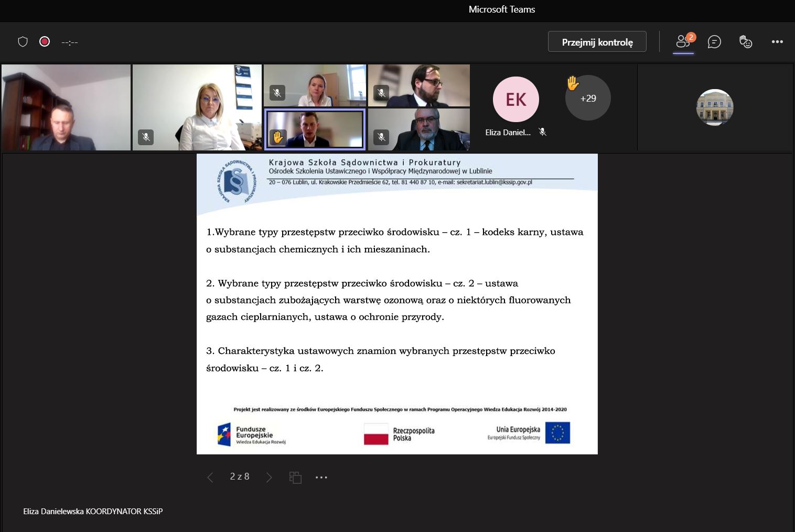This screenshot has height=532, width=795.
Task: Click the shared presentation slide
Action: click(x=397, y=304)
